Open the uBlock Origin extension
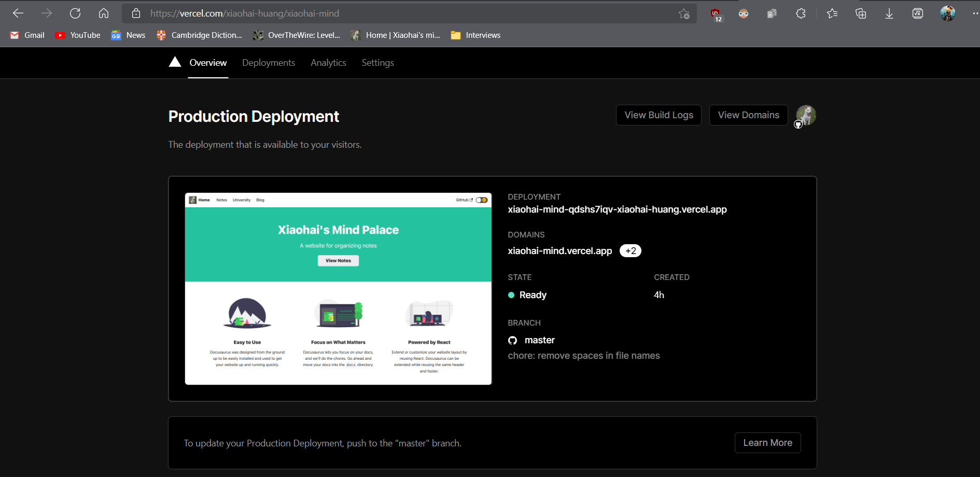The width and height of the screenshot is (980, 477). 716,13
